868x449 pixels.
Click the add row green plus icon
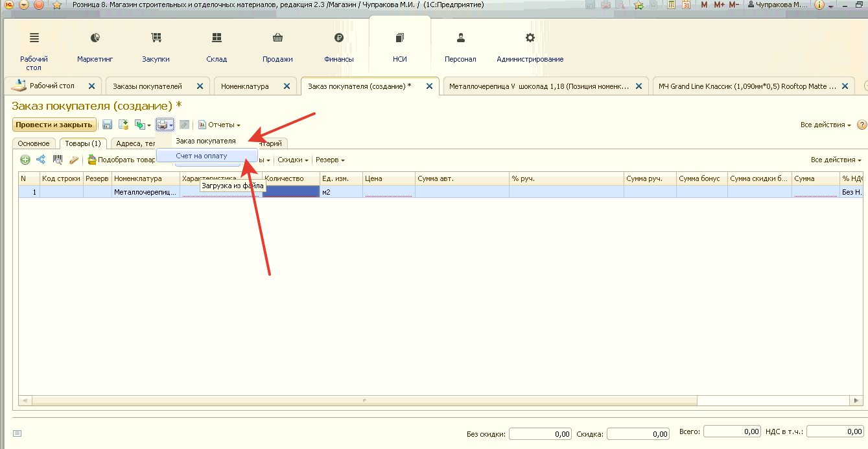click(25, 160)
